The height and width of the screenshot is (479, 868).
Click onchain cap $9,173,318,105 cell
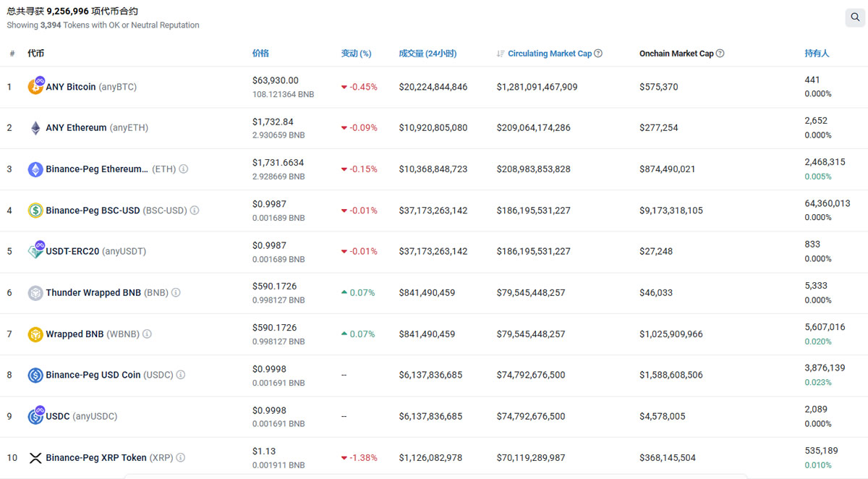coord(671,211)
